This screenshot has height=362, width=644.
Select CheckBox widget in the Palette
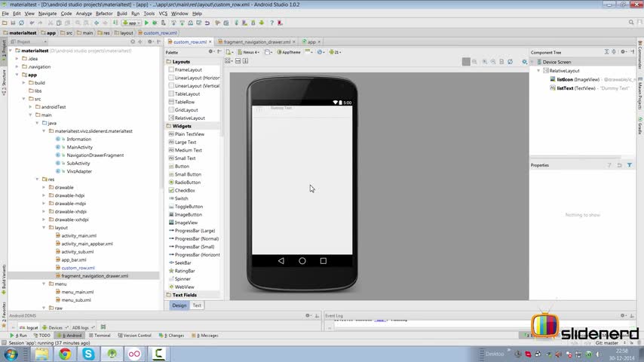(185, 190)
